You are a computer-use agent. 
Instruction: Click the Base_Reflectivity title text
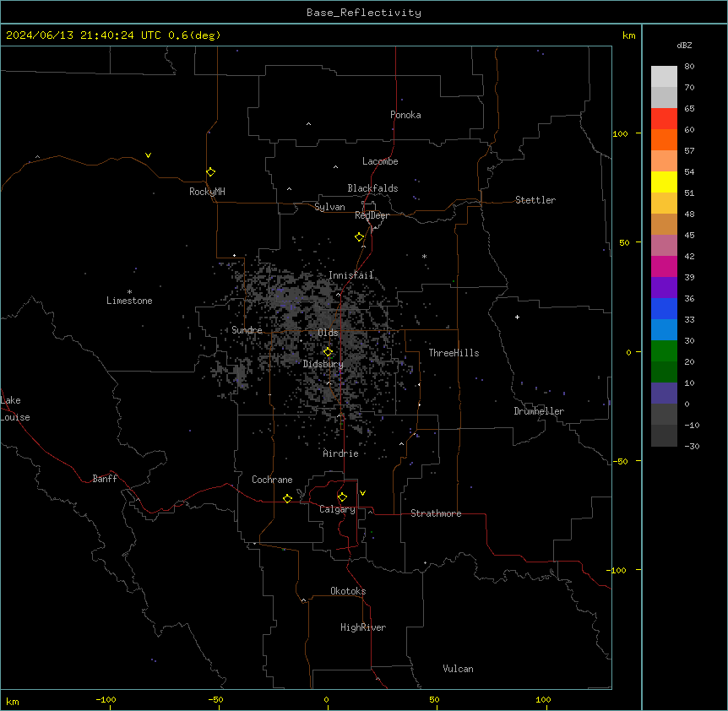364,13
